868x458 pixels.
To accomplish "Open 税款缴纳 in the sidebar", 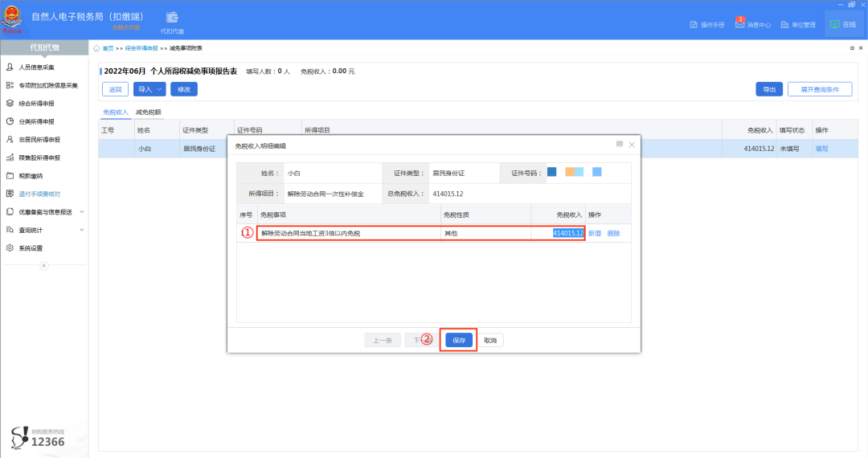I will (x=31, y=175).
